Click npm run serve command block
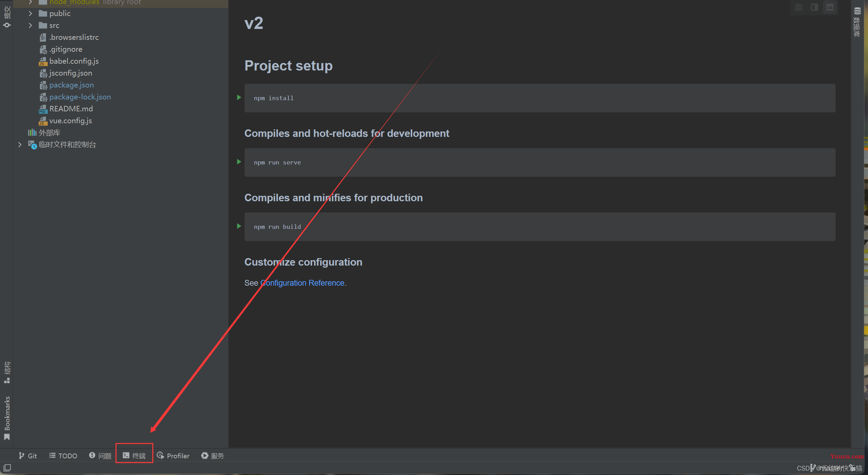 point(277,162)
